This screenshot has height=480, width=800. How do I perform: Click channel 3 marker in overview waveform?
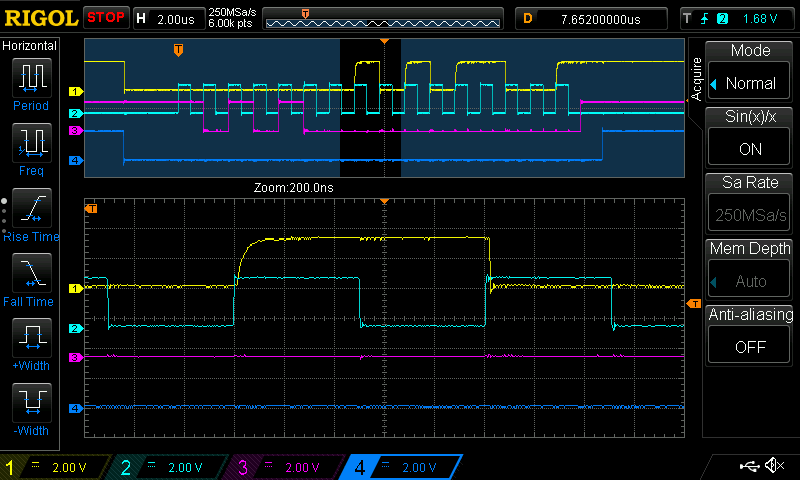tap(76, 131)
